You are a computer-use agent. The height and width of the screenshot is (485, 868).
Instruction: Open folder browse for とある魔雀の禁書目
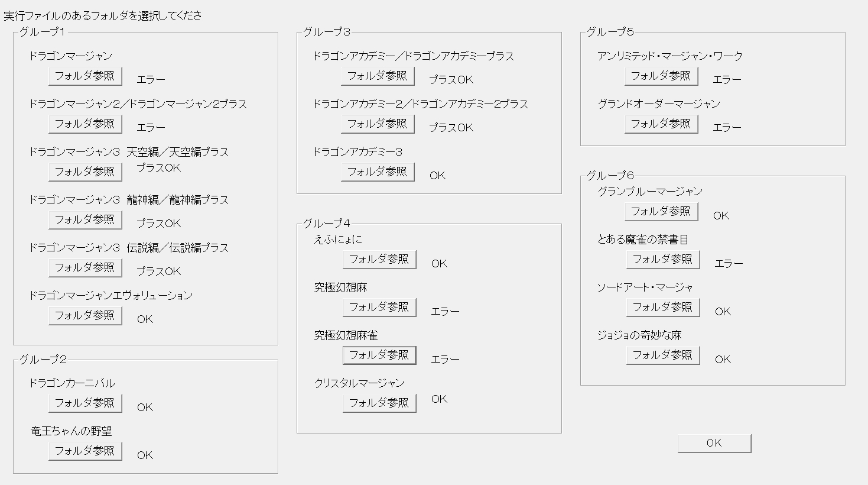pyautogui.click(x=663, y=259)
